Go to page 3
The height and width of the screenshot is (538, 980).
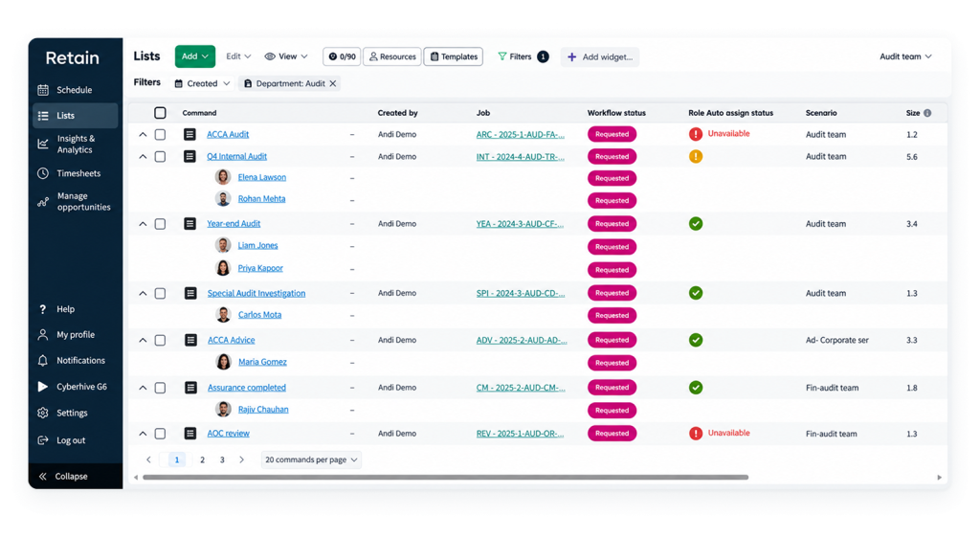pyautogui.click(x=222, y=460)
